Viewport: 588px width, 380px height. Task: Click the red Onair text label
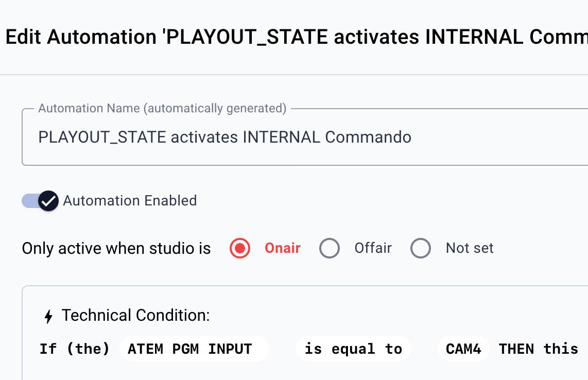pyautogui.click(x=282, y=248)
